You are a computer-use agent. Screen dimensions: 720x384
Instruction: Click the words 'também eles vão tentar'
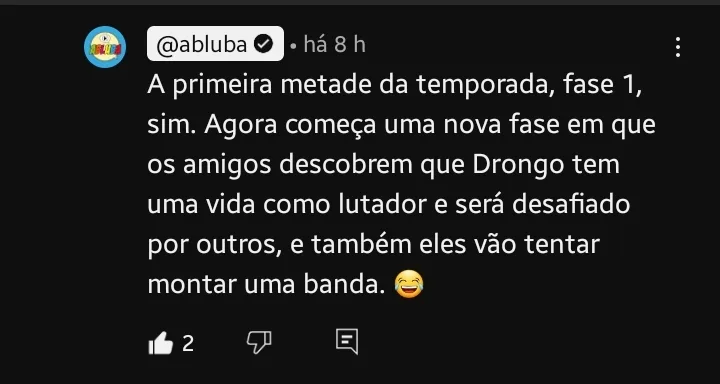pos(456,245)
